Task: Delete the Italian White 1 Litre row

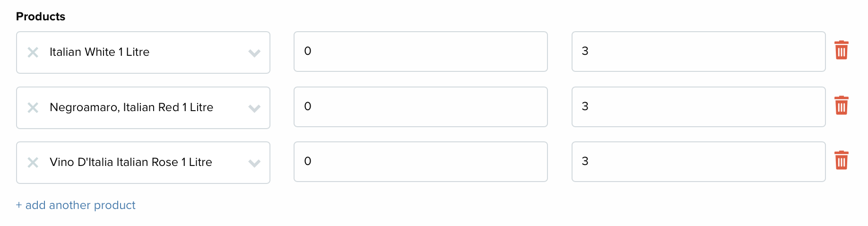Action: pos(841,50)
